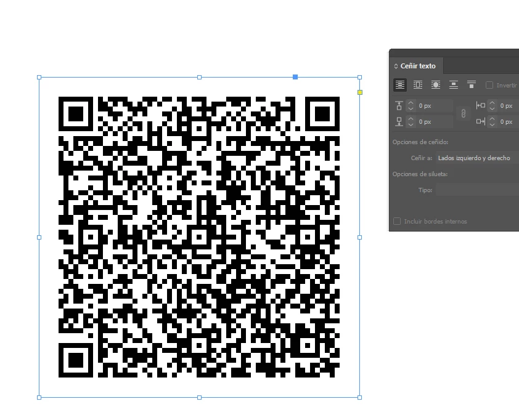
Task: Select Wrap around object shape icon
Action: click(x=436, y=85)
